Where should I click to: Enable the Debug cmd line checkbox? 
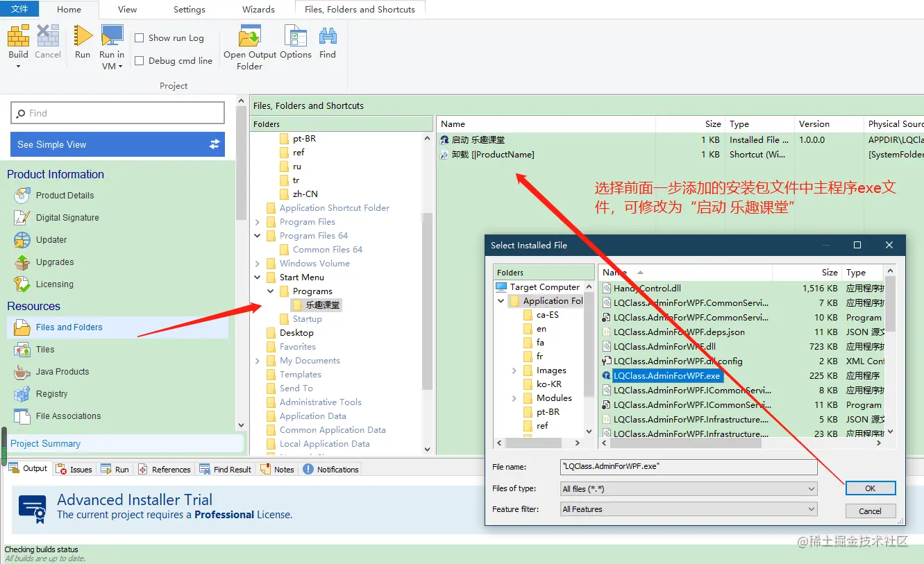coord(140,61)
